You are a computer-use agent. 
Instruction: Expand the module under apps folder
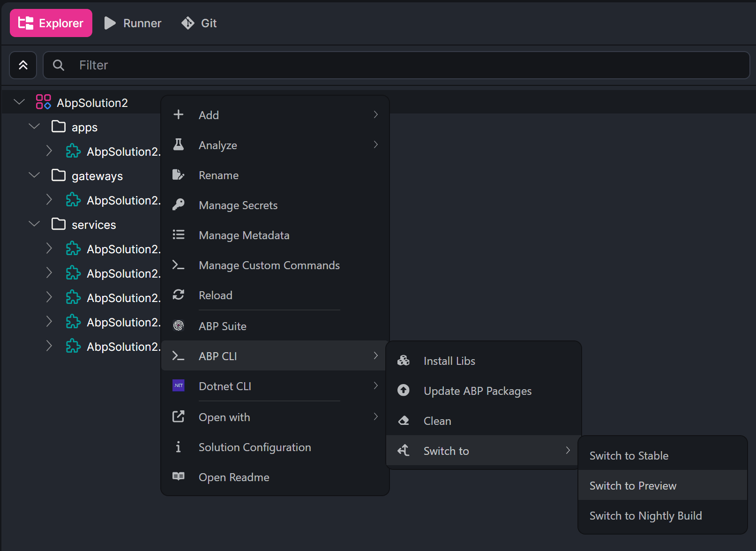[49, 151]
